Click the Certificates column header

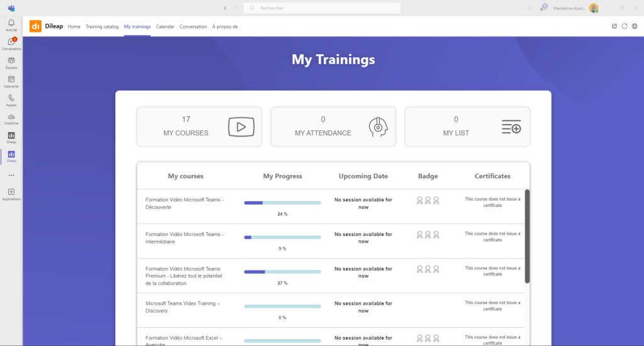coord(492,176)
